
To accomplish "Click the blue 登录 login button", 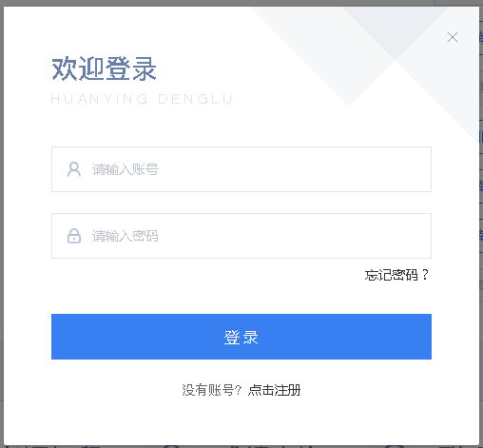I will [241, 337].
